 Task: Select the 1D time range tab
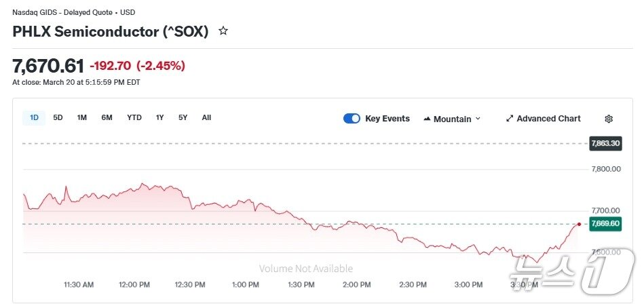click(x=34, y=117)
